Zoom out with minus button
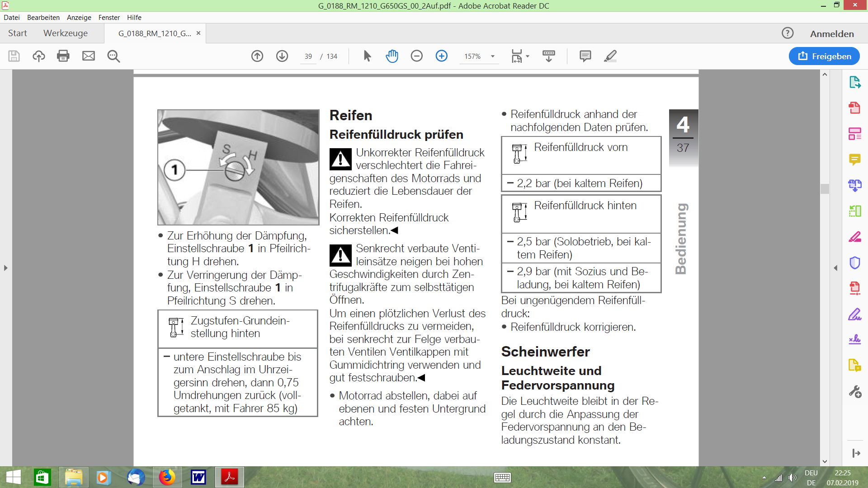 click(x=417, y=56)
